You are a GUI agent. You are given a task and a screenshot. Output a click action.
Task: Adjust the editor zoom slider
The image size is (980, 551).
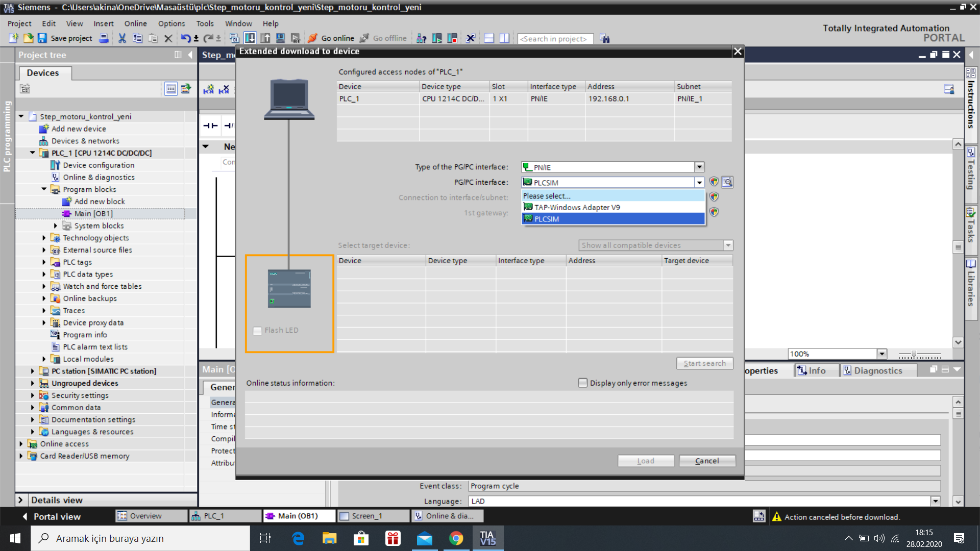pos(914,354)
